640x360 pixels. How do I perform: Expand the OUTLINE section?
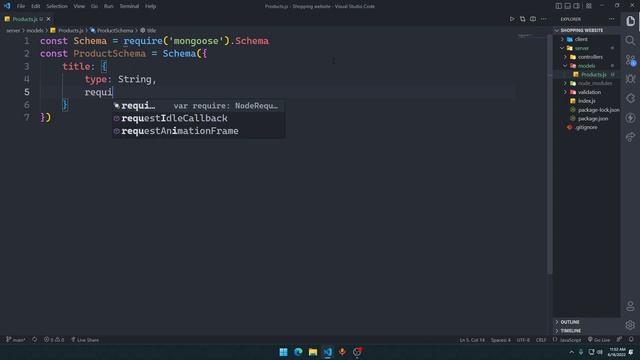(x=586, y=322)
